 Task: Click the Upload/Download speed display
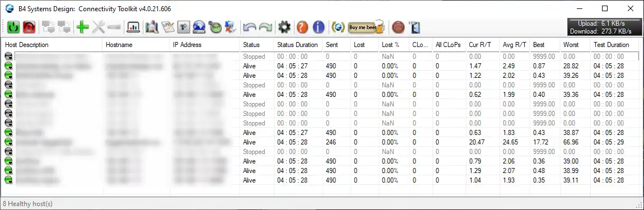pos(605,27)
